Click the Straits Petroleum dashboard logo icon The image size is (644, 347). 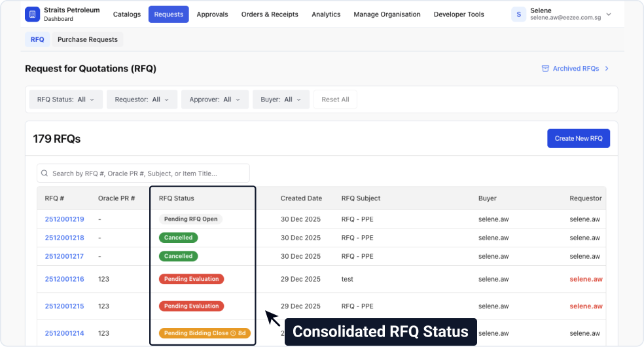(33, 14)
